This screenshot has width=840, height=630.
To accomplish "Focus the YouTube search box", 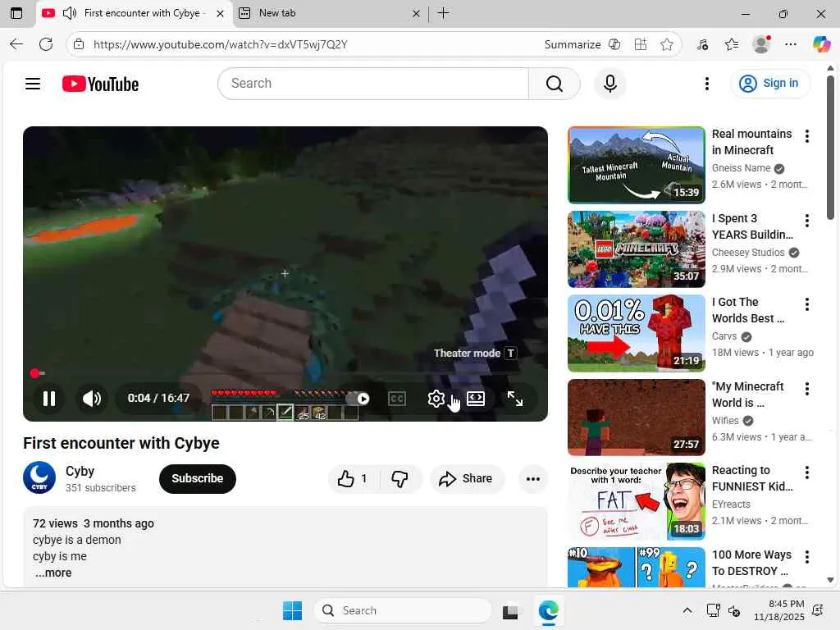I will 373,84.
